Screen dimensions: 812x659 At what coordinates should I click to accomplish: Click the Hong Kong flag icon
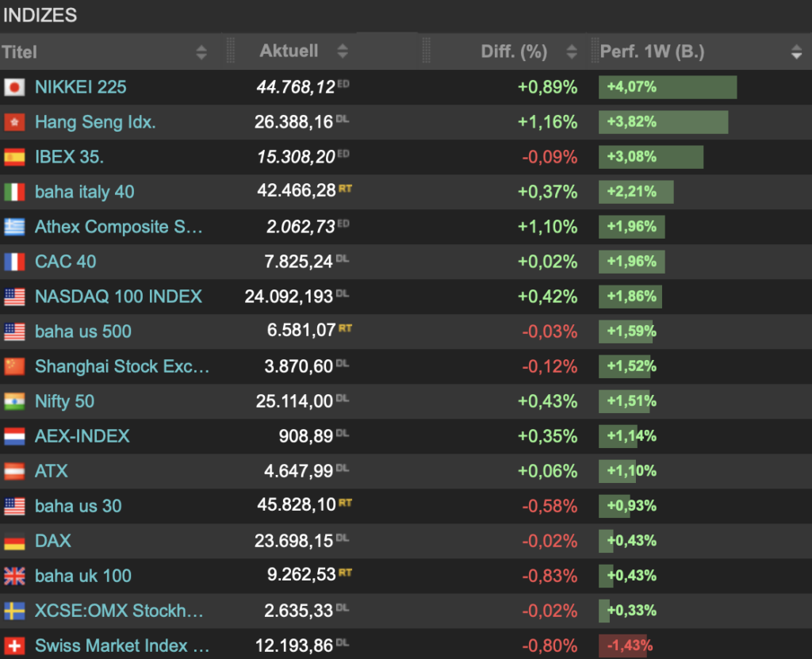pyautogui.click(x=14, y=122)
